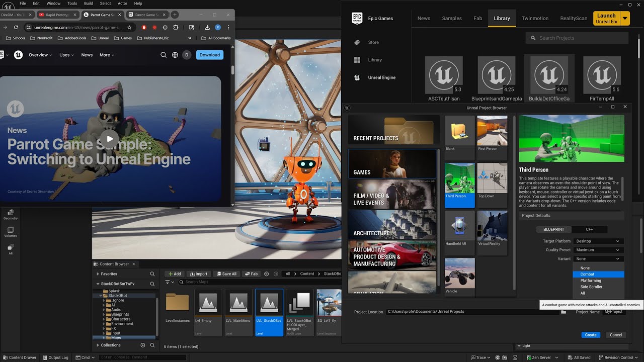This screenshot has height=362, width=644.
Task: Reload the browser page
Action: (16, 27)
